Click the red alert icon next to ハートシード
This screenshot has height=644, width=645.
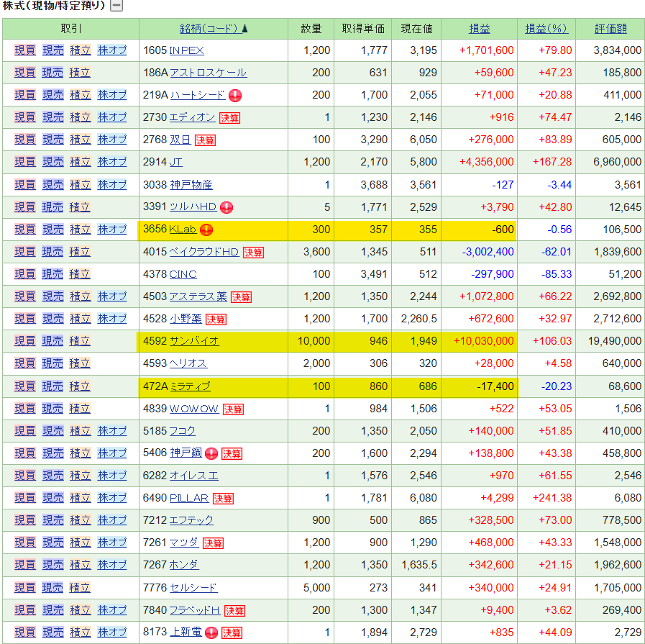click(x=235, y=95)
